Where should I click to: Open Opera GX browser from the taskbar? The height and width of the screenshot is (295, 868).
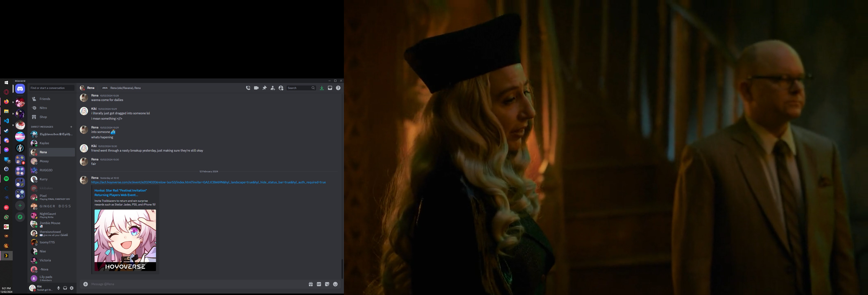click(6, 92)
